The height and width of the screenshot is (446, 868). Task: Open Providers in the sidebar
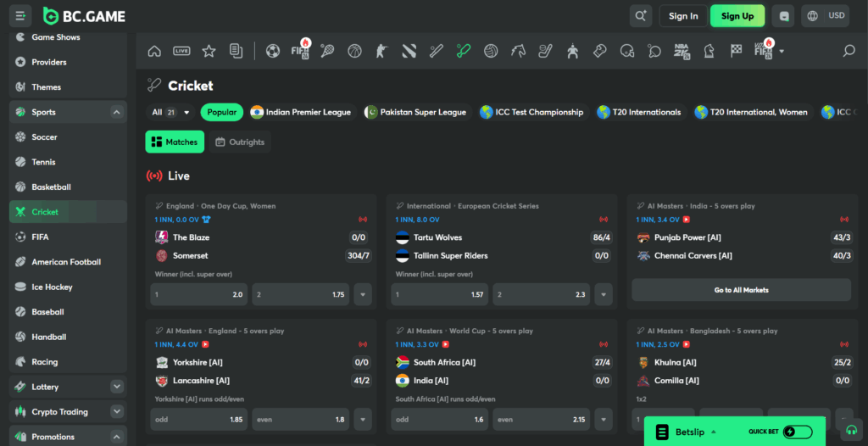[x=68, y=62]
